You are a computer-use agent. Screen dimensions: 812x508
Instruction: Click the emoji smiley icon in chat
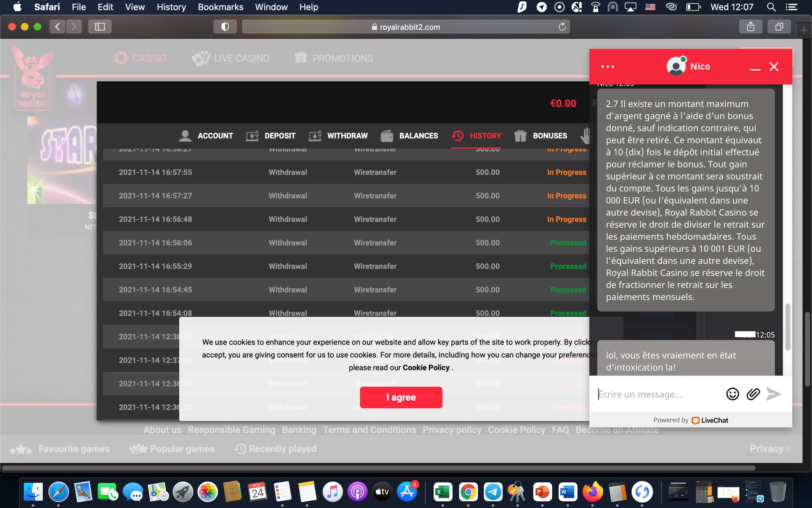coord(732,394)
